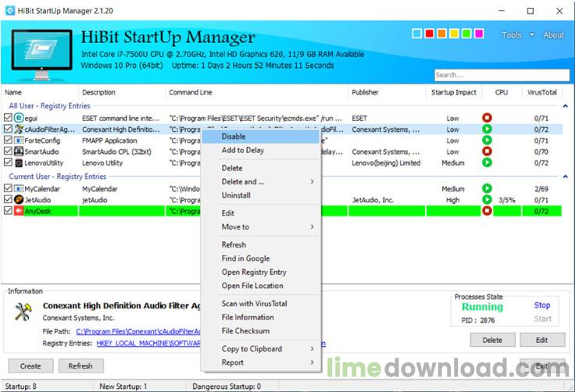Uncheck the AnyDesk entry checkbox
The height and width of the screenshot is (392, 575).
(x=8, y=211)
